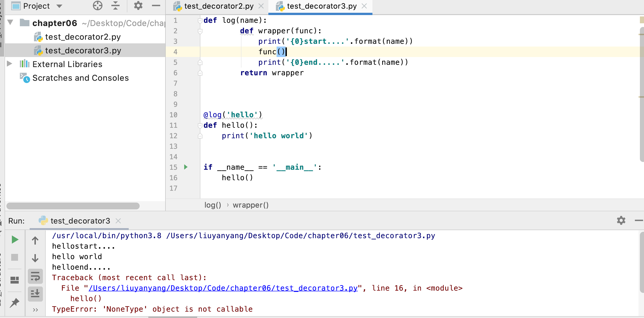The height and width of the screenshot is (318, 644).
Task: Click down the stack trace arrow
Action: (x=35, y=258)
